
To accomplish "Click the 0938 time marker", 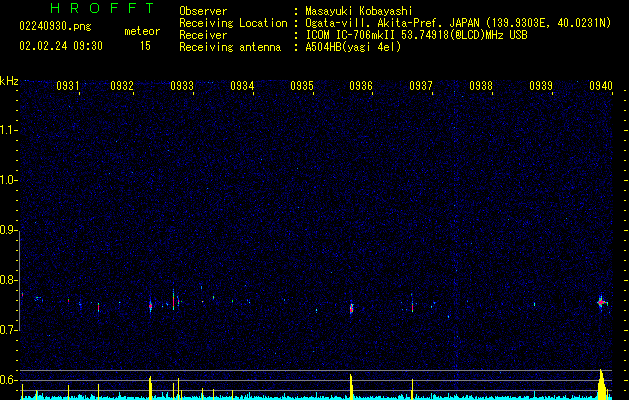I will tap(481, 86).
